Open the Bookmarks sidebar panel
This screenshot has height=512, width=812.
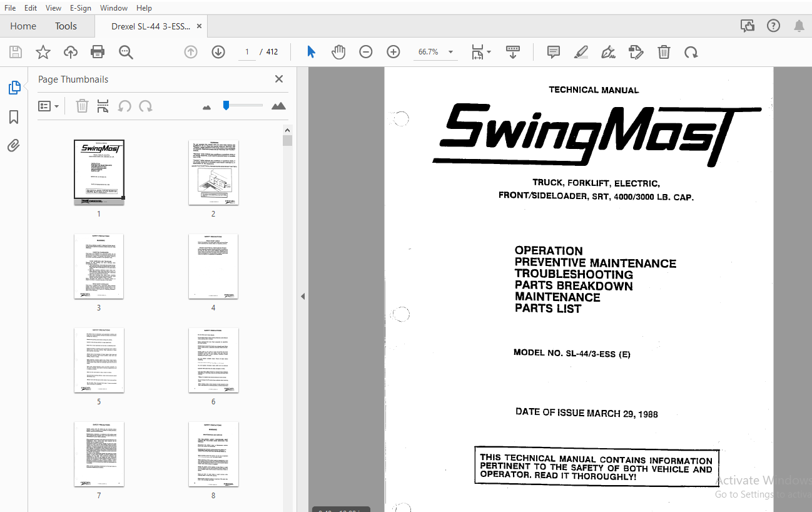click(14, 117)
